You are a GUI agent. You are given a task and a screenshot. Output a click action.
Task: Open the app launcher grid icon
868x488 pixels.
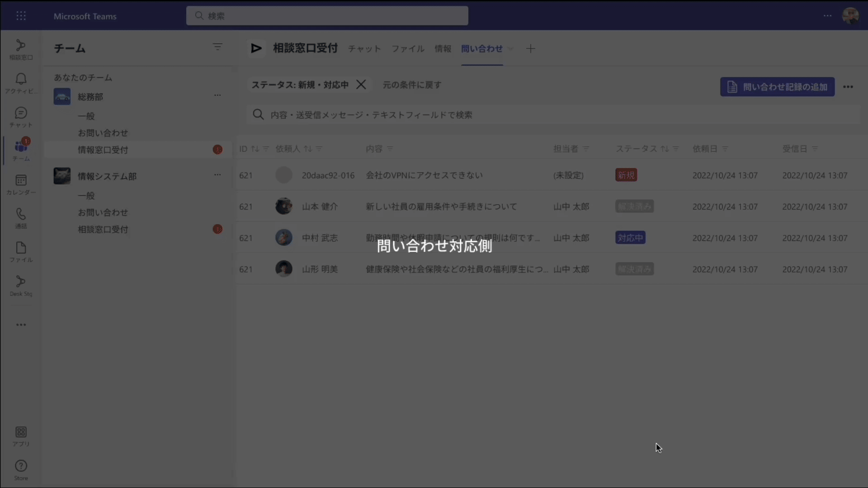point(21,16)
